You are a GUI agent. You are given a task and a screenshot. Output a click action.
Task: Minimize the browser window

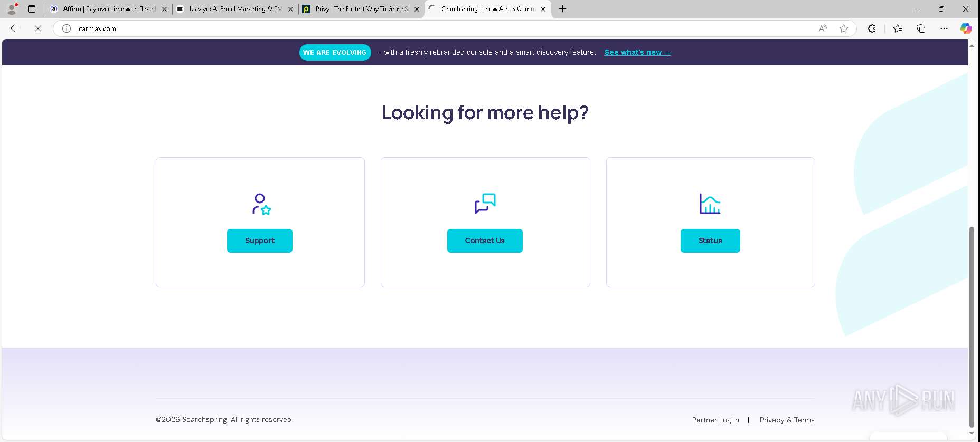tap(917, 9)
